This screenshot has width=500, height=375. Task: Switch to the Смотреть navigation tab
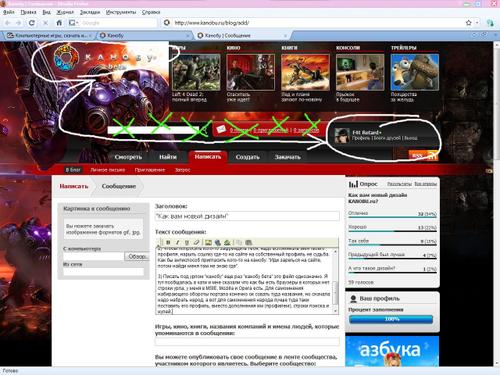(x=128, y=157)
